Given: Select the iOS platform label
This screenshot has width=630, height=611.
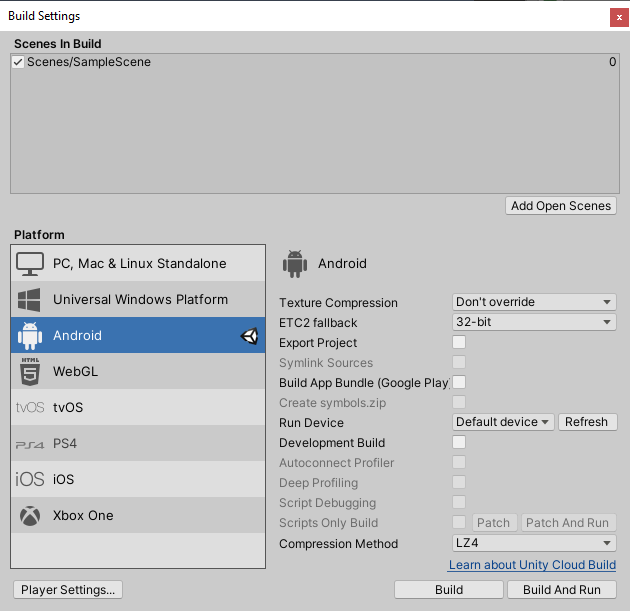Looking at the screenshot, I should point(63,479).
